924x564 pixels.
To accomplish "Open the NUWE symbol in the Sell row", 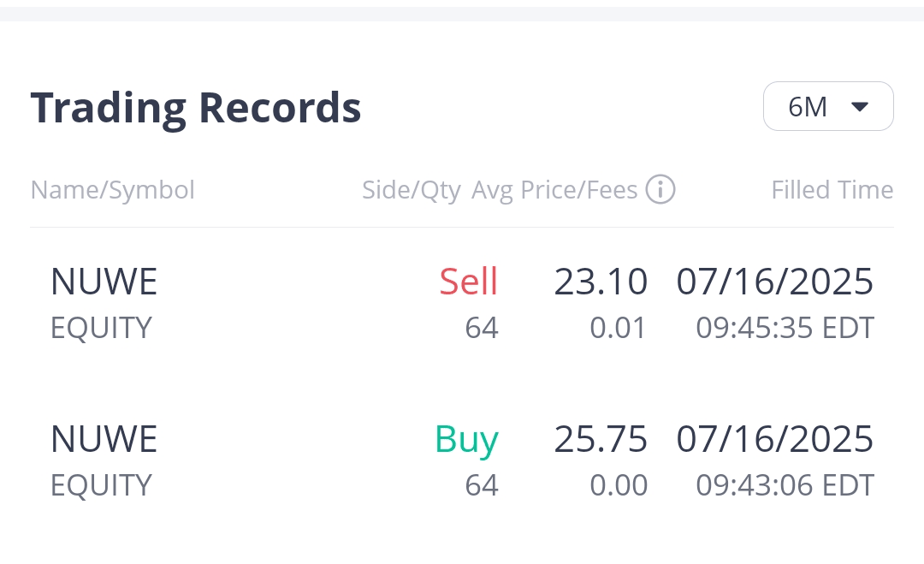I will (x=104, y=282).
